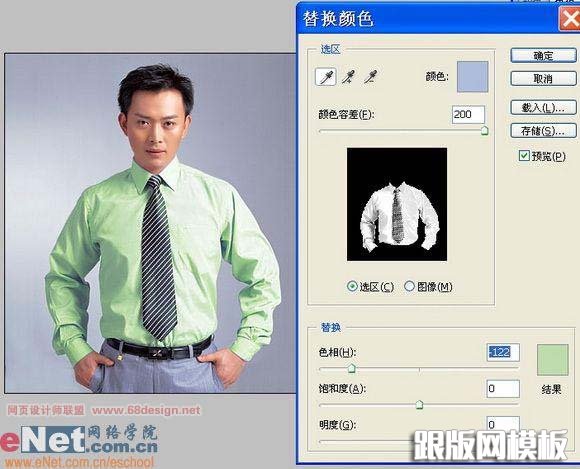Click the 确定 button
This screenshot has height=469, width=580.
[543, 56]
